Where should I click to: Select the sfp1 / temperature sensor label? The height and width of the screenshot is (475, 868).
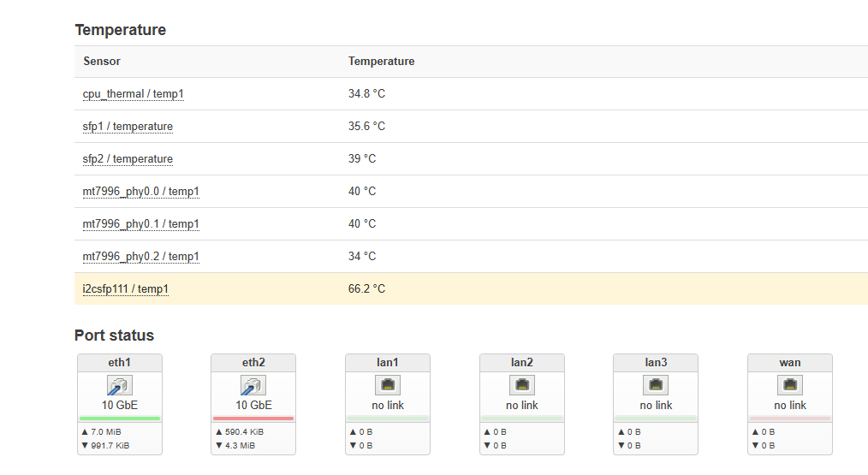point(128,127)
